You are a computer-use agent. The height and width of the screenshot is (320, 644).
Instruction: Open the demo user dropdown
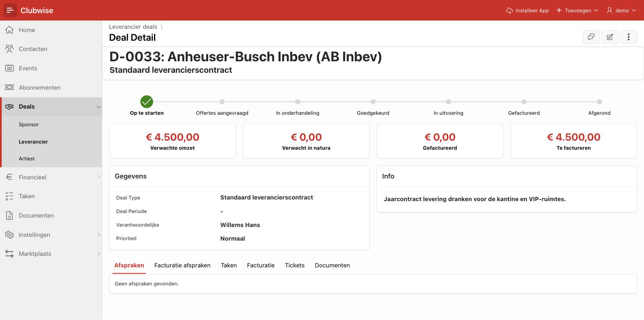[x=621, y=10]
